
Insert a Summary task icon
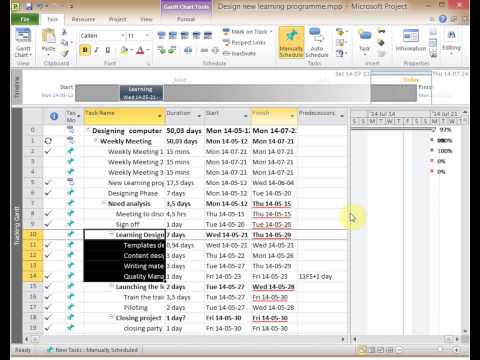[x=381, y=32]
